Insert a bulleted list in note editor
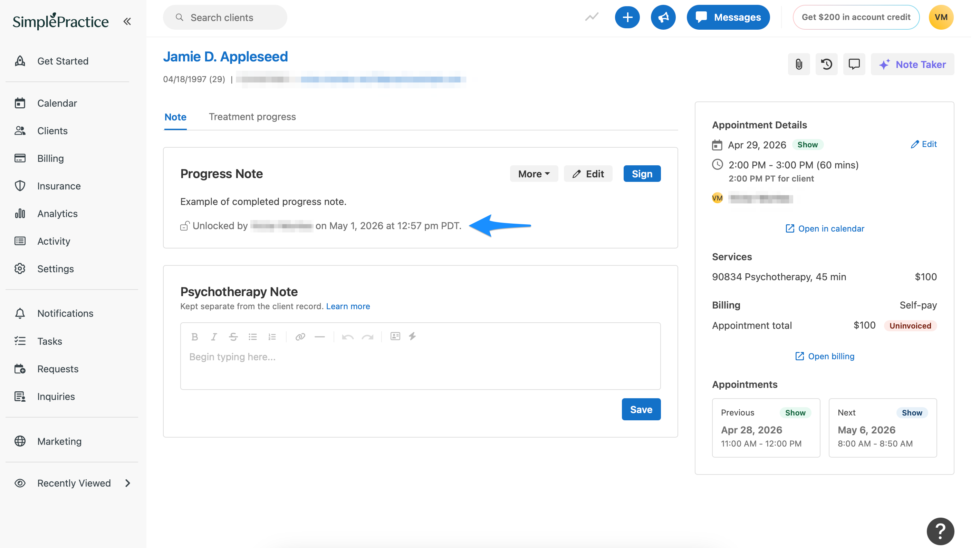Screen dimensions: 980x548 (253, 336)
